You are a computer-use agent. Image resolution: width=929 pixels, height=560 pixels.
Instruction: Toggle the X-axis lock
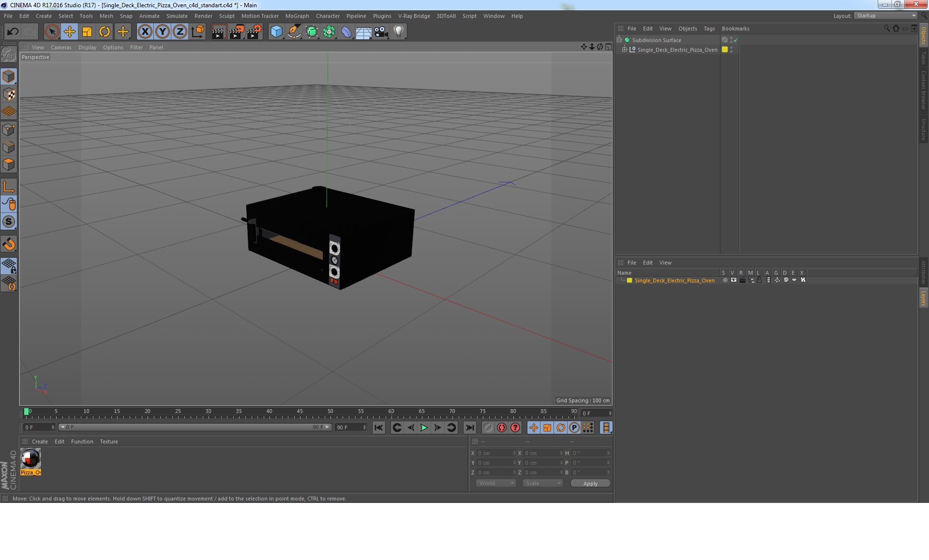[145, 32]
